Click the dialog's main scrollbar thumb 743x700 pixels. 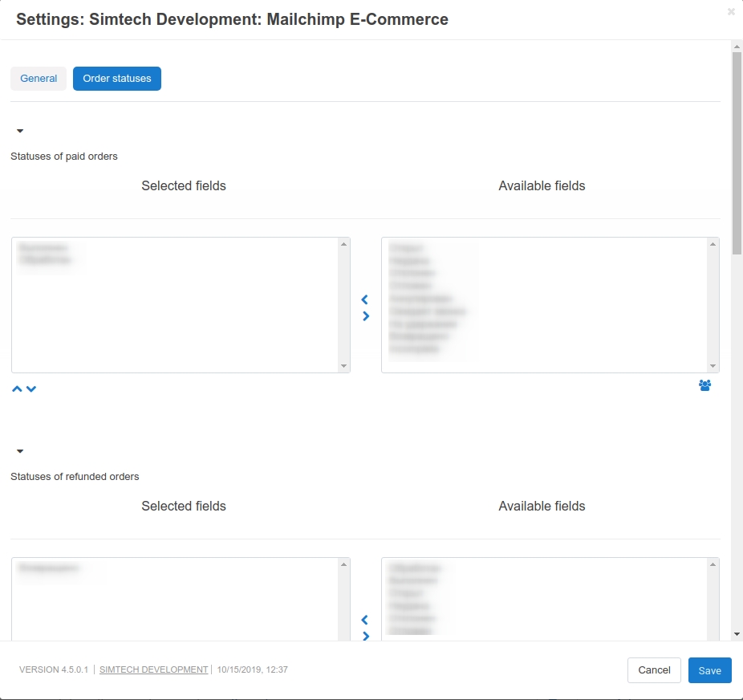point(737,153)
